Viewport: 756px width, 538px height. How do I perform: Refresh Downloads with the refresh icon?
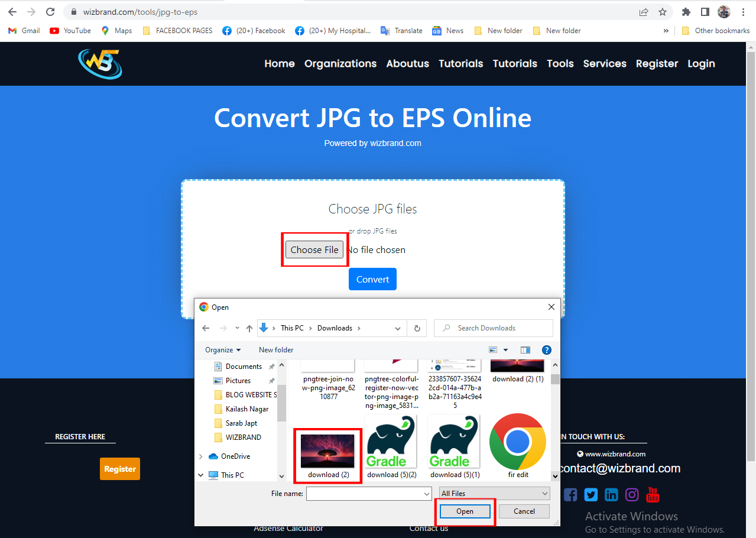(x=417, y=328)
